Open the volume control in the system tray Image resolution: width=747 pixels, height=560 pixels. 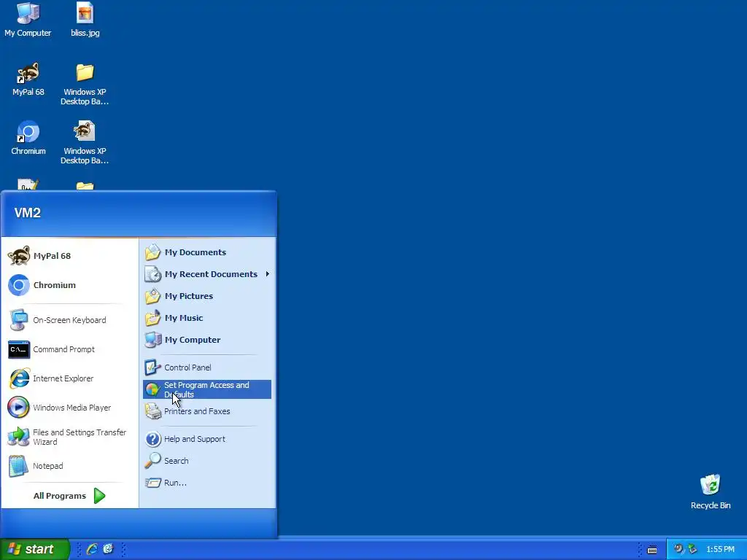pos(678,549)
